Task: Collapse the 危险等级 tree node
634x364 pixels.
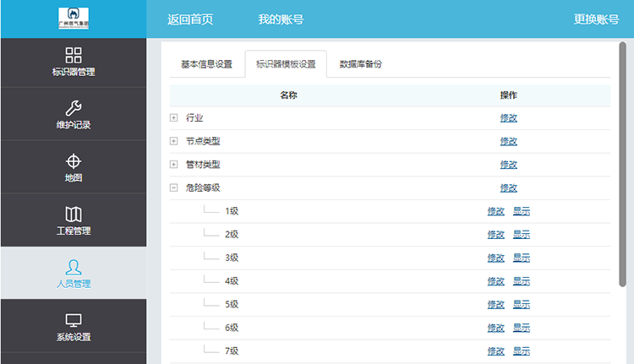Action: 173,187
